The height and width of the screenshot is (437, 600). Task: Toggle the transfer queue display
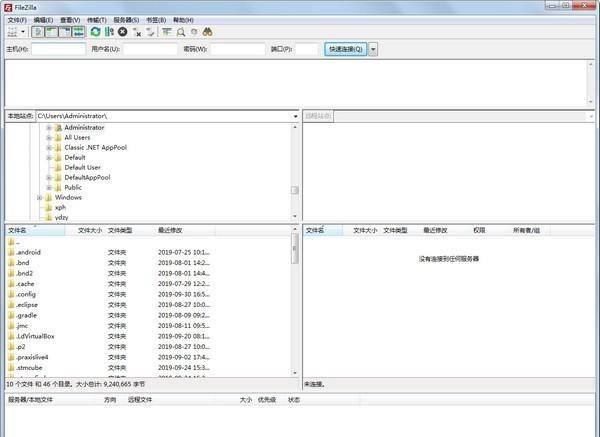coord(78,32)
